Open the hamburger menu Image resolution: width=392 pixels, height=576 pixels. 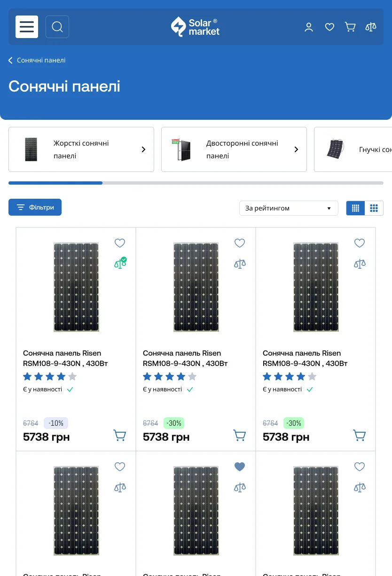click(27, 27)
